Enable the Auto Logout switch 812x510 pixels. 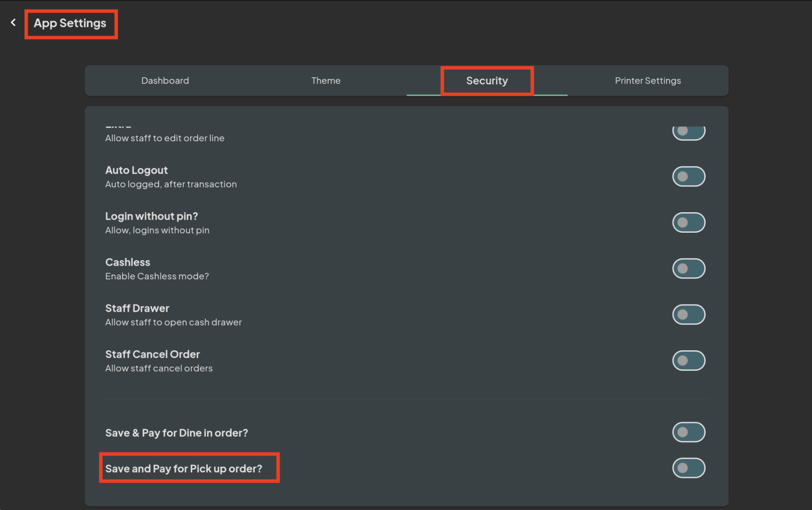(688, 177)
